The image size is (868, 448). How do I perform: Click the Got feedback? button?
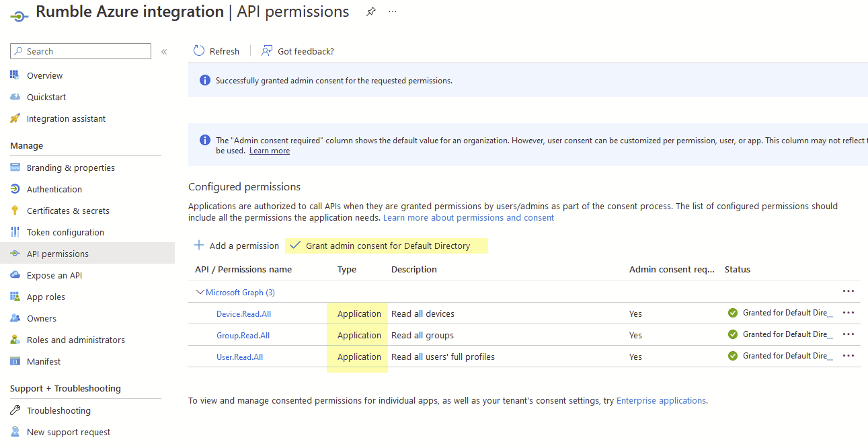click(298, 51)
